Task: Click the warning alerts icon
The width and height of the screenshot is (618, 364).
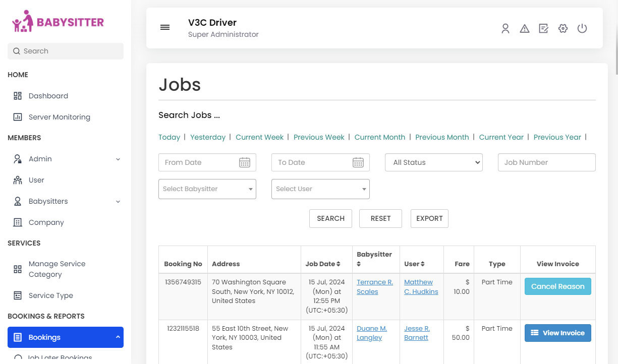Action: (525, 28)
